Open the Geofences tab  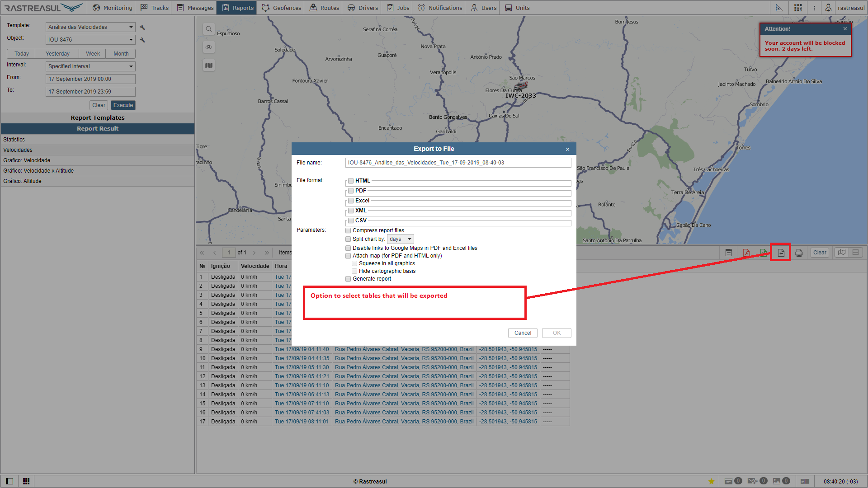pyautogui.click(x=281, y=8)
